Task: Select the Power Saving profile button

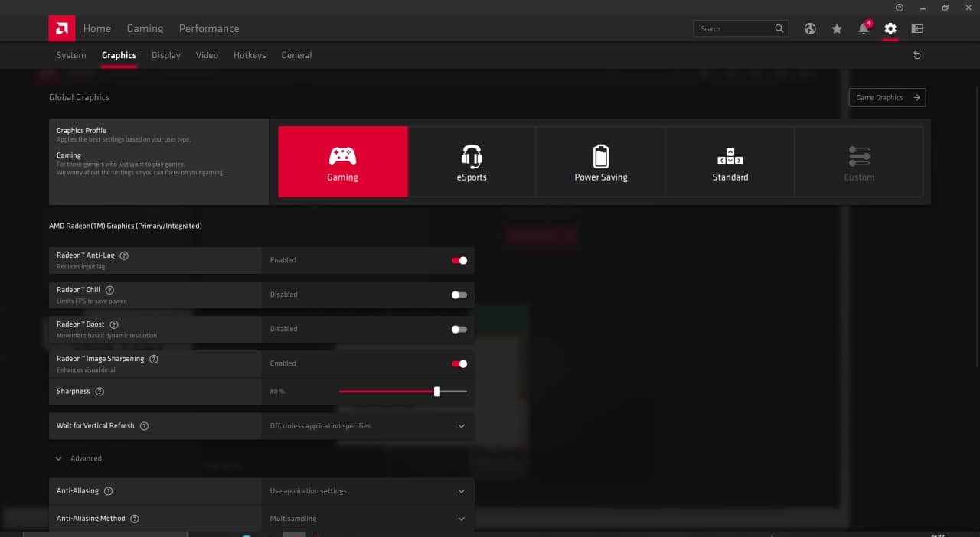Action: tap(601, 162)
